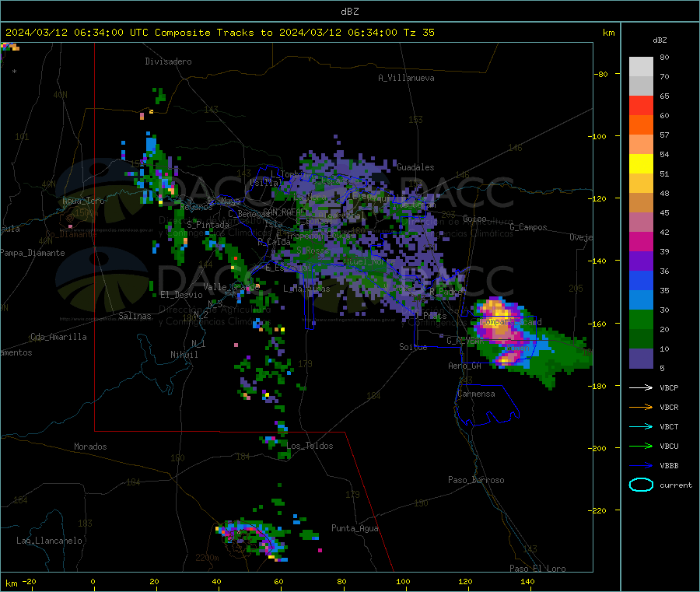This screenshot has height=592, width=700.
Task: Click the Lag.Llancanelo map label
Action: (x=49, y=541)
